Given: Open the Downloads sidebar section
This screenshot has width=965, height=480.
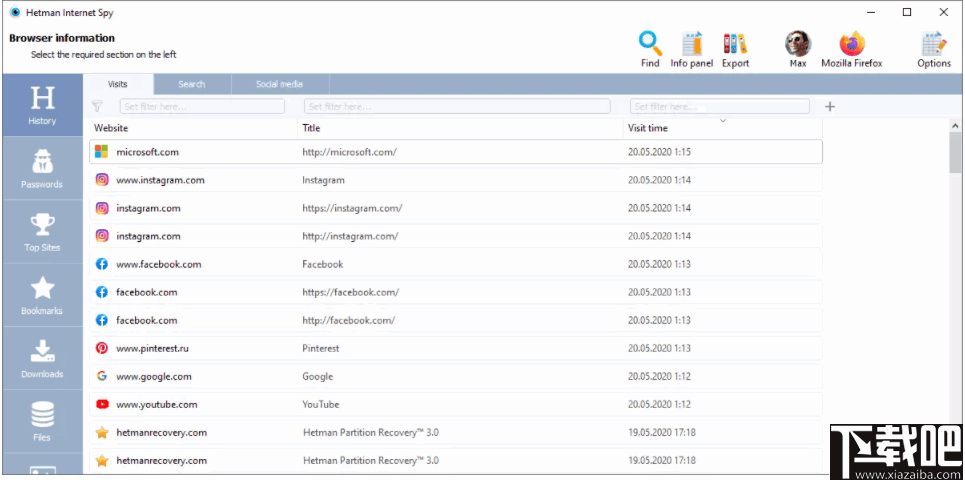Looking at the screenshot, I should [x=42, y=359].
